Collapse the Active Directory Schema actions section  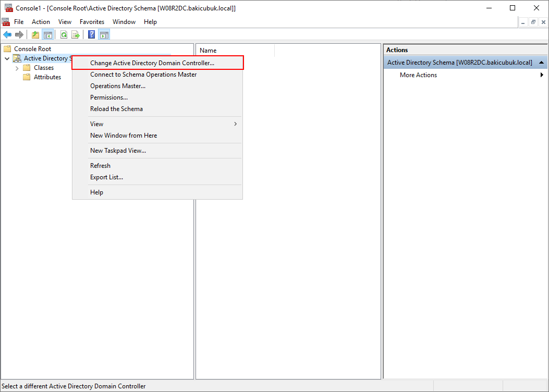pos(542,63)
